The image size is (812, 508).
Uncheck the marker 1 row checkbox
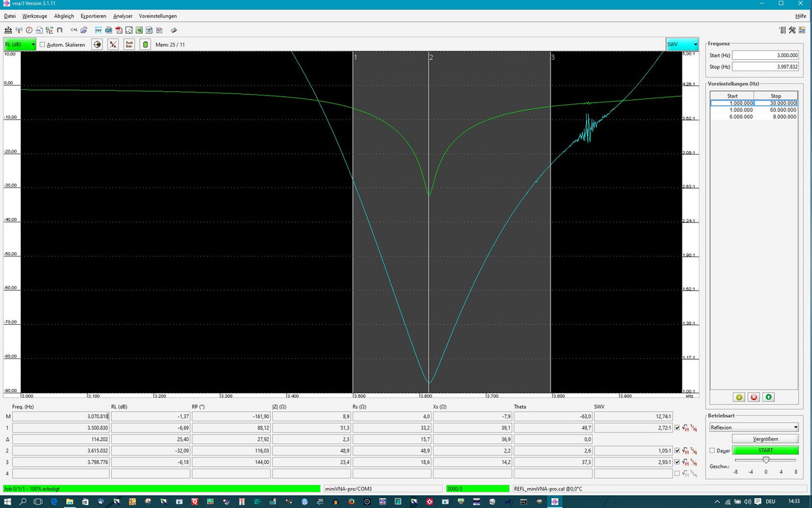677,427
